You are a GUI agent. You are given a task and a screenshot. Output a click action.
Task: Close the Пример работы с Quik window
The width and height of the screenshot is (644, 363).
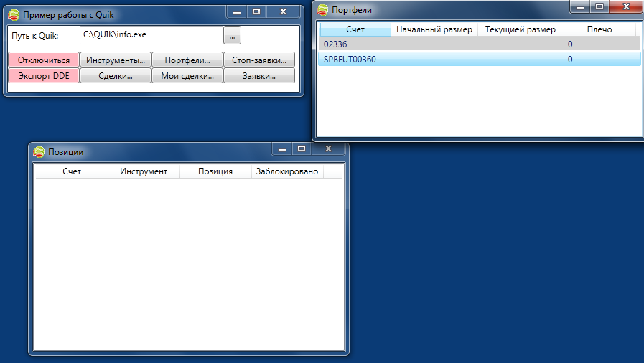pyautogui.click(x=283, y=12)
